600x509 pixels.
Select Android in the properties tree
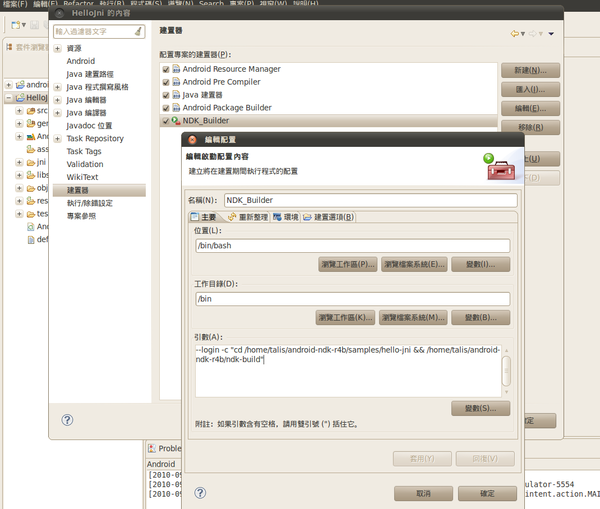pyautogui.click(x=81, y=61)
